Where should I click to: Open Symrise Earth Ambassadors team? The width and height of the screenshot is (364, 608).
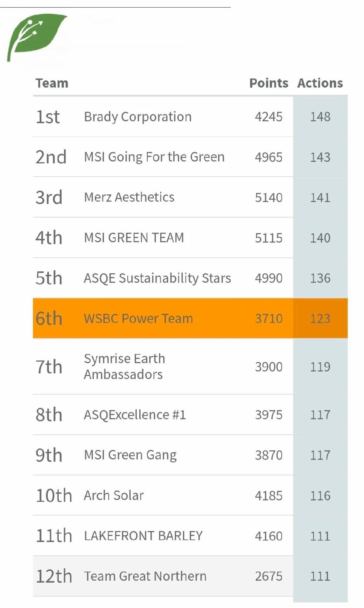point(124,367)
